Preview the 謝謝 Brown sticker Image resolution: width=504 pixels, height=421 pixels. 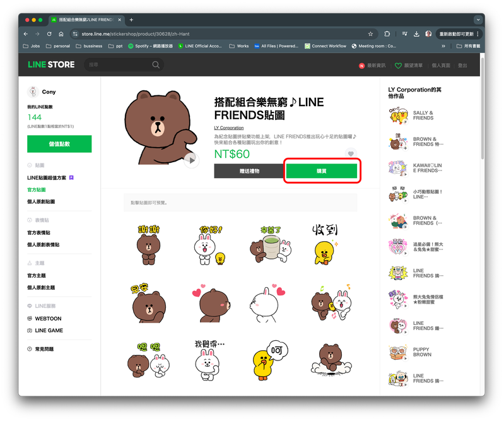(148, 245)
